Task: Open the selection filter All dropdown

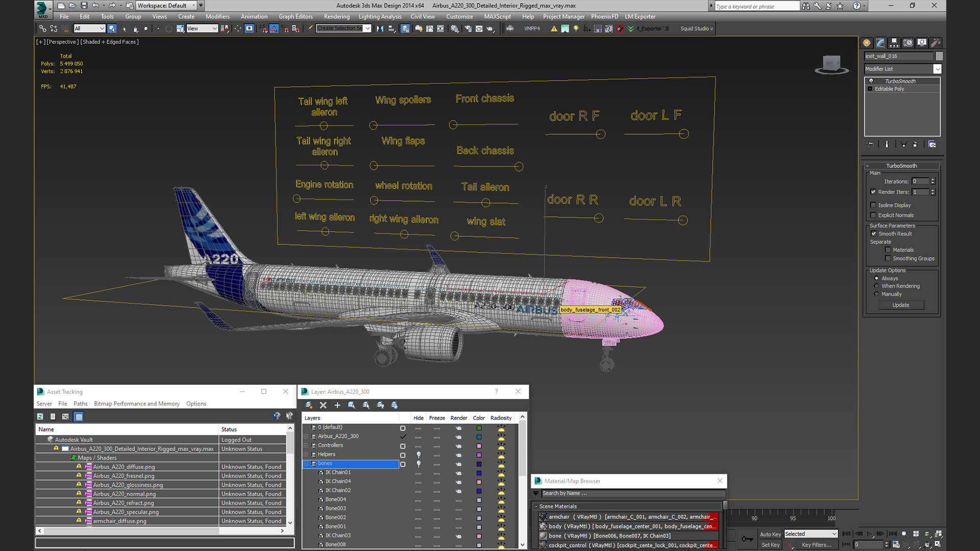Action: [89, 29]
